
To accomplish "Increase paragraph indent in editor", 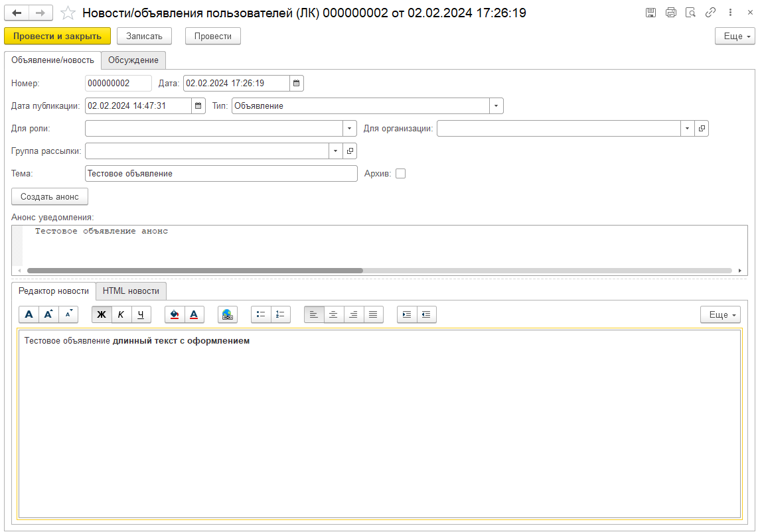I will pos(407,314).
